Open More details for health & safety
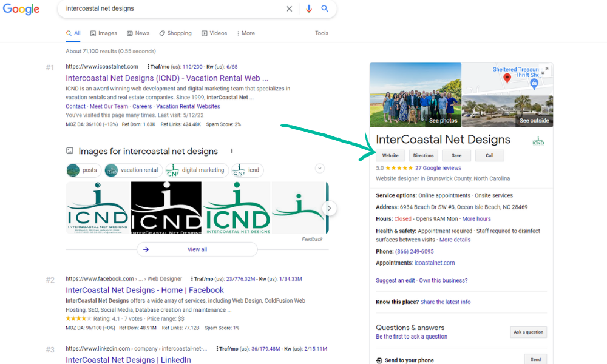The height and width of the screenshot is (364, 607). [x=455, y=240]
